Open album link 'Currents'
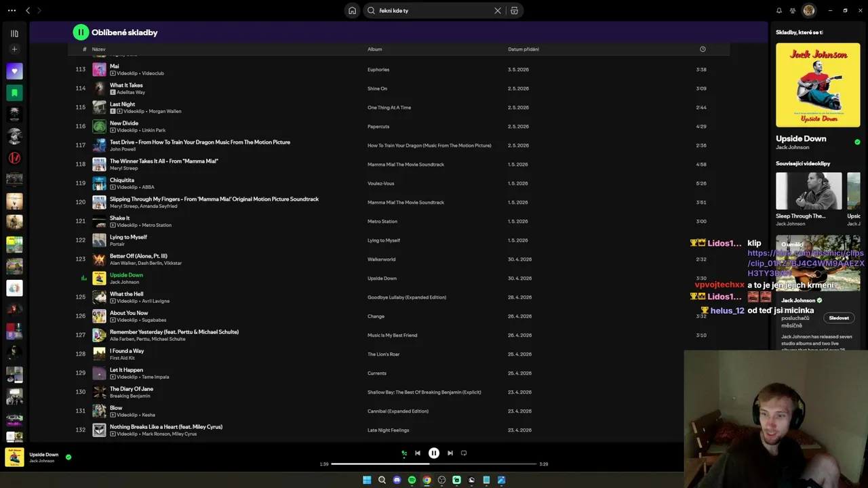Screen dimensions: 868x488 pos(377,373)
